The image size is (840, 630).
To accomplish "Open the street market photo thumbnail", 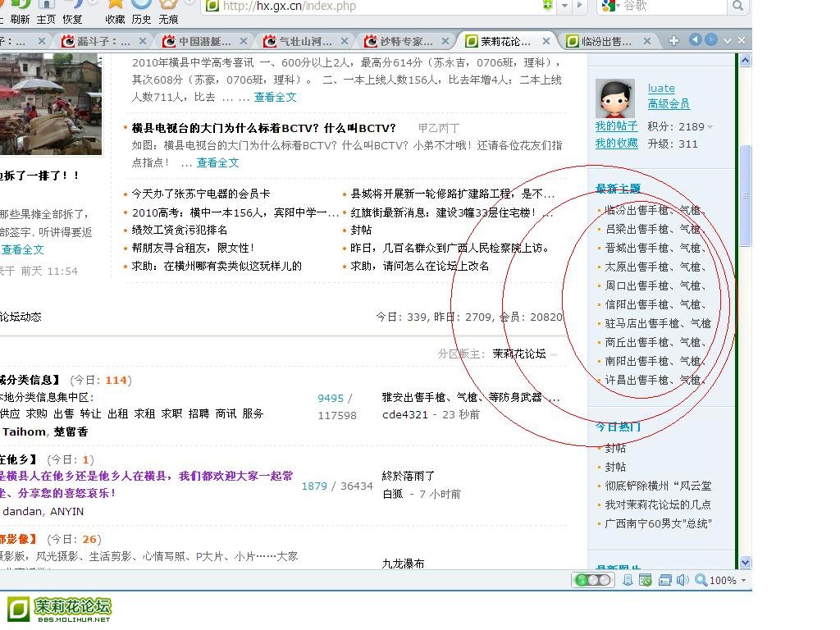I will [51, 104].
